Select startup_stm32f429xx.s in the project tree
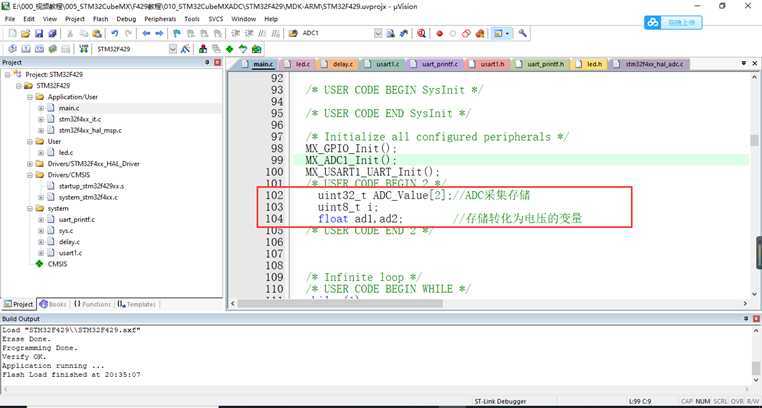The height and width of the screenshot is (408, 762). (91, 186)
